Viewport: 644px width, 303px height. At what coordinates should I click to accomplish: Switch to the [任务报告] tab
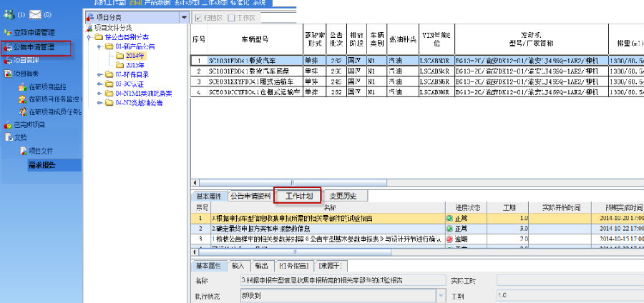click(294, 266)
